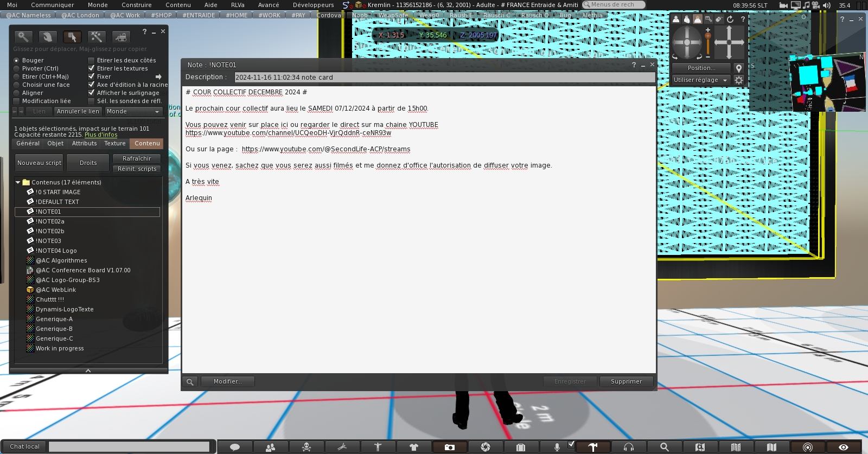Image resolution: width=868 pixels, height=454 pixels.
Task: Click the camera settings gear icon
Action: [x=738, y=80]
